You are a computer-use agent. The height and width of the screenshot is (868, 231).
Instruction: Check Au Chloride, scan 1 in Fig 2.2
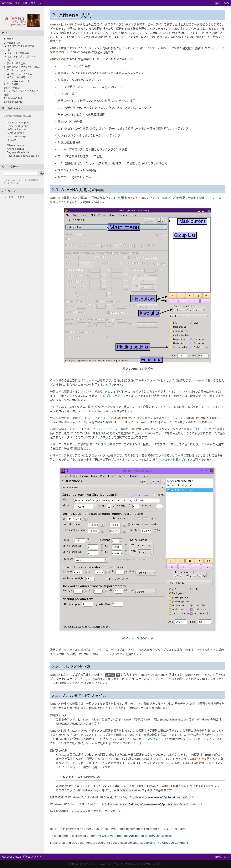click(168, 481)
